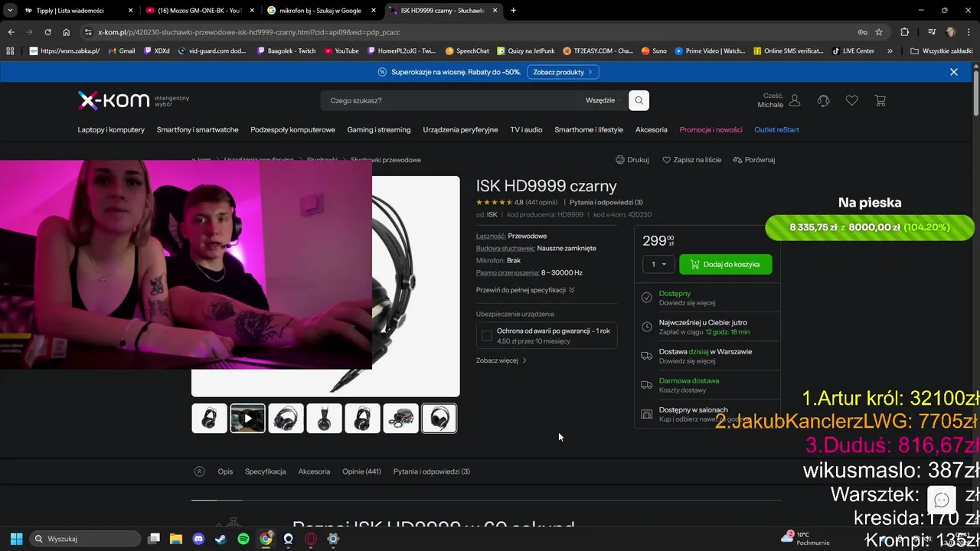Open the YouTube bookmark
This screenshot has height=551, width=980.
tap(341, 51)
